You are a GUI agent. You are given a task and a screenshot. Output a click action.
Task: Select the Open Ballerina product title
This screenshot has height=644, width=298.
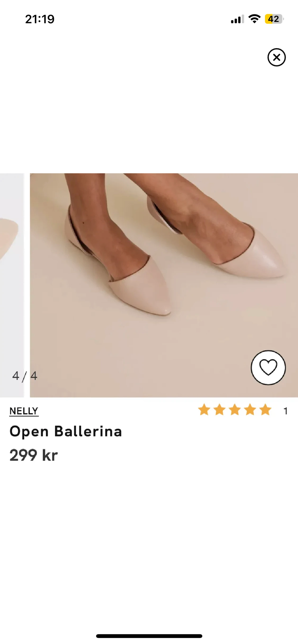[x=66, y=432]
